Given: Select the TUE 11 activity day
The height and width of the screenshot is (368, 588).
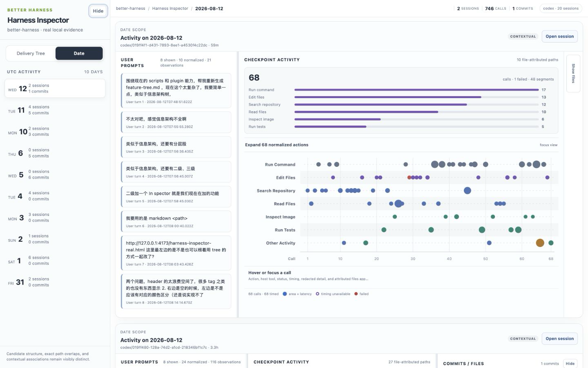Looking at the screenshot, I should 55,110.
